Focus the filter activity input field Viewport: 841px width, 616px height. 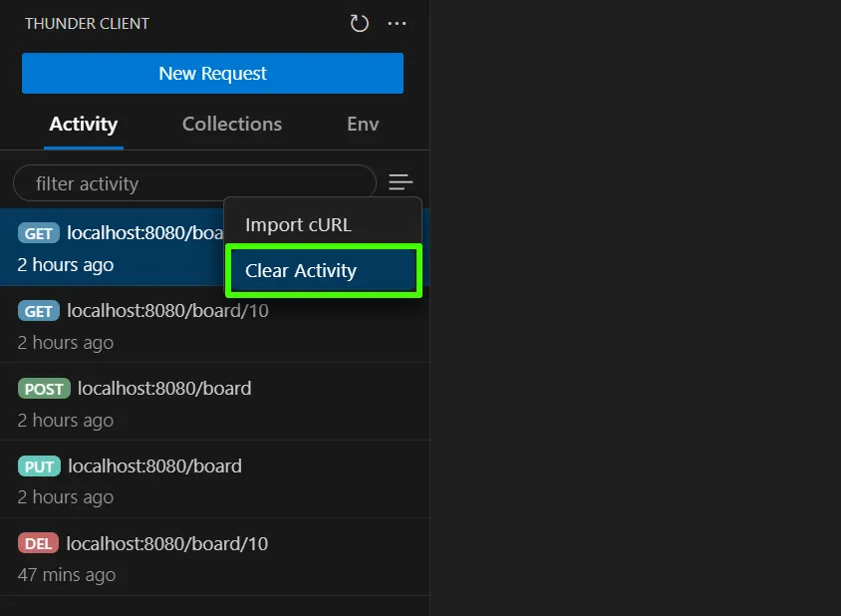coord(194,183)
